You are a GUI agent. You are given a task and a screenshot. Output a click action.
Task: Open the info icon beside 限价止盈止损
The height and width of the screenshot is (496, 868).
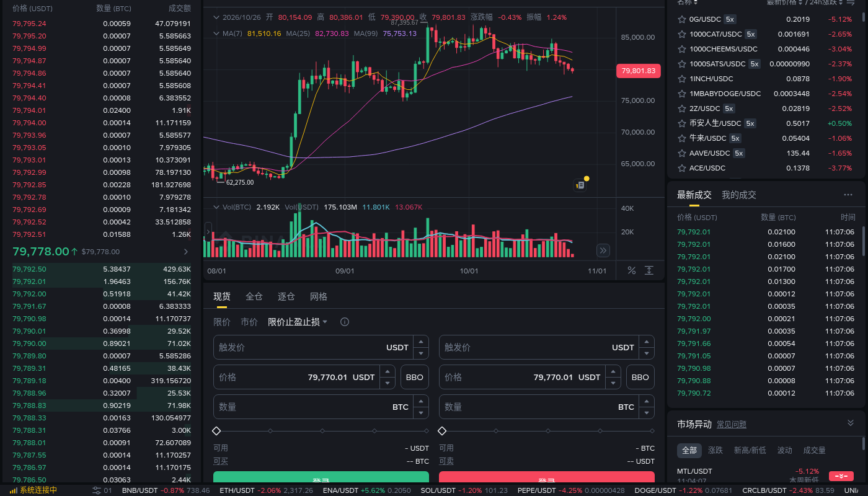point(345,322)
